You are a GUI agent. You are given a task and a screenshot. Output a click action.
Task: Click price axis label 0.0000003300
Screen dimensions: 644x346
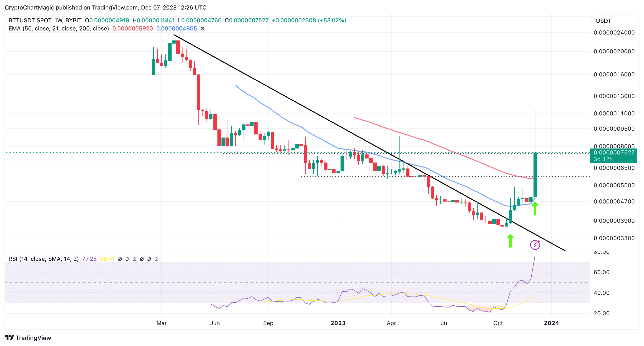(x=614, y=238)
